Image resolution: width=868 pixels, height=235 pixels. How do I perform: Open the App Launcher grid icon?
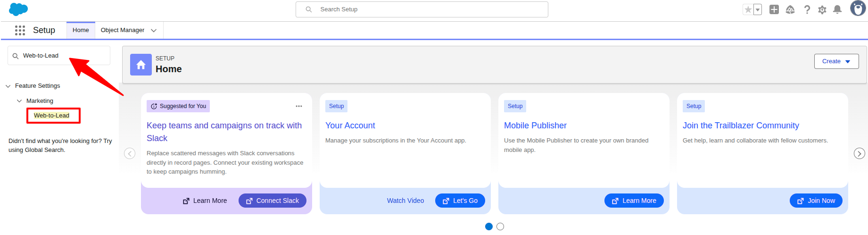click(20, 30)
